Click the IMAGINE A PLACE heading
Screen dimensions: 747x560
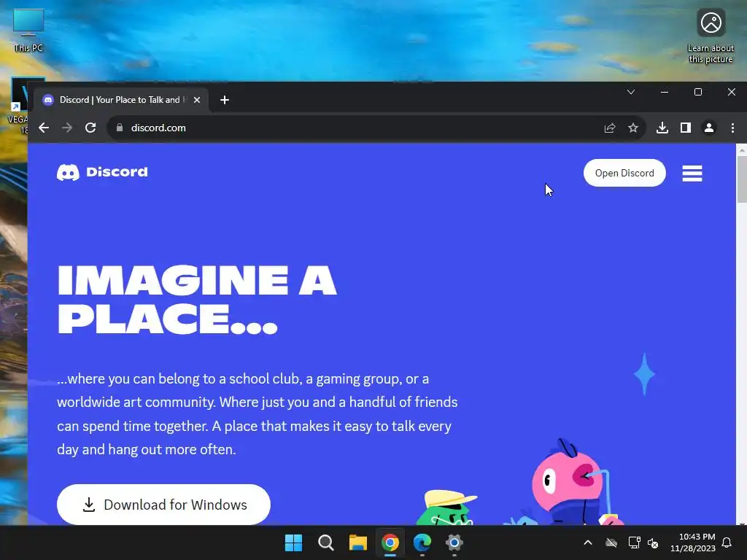[x=197, y=300]
